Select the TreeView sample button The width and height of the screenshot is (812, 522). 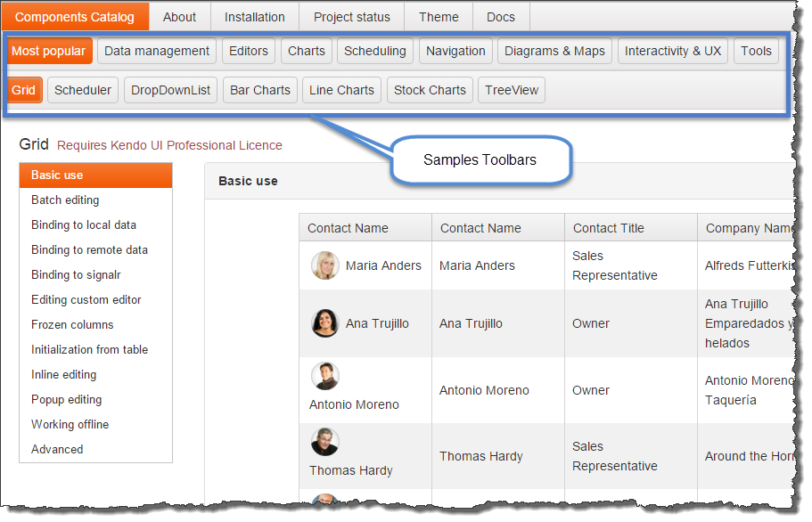(512, 90)
